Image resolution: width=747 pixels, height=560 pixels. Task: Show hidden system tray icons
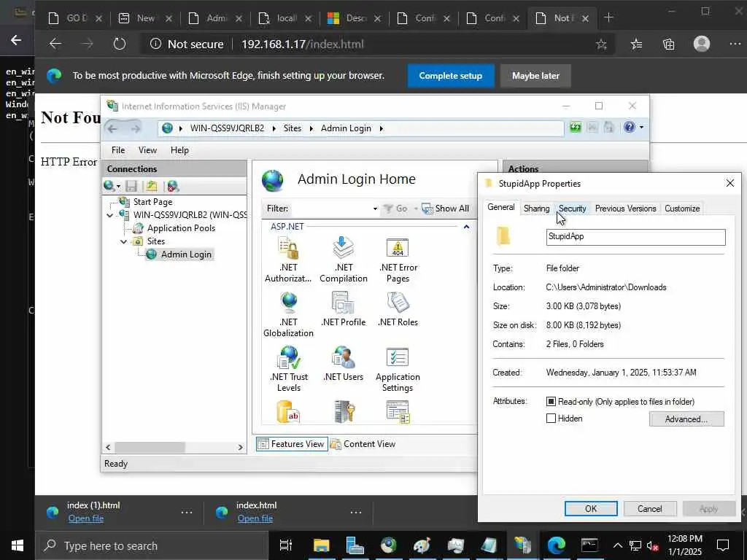[617, 545]
